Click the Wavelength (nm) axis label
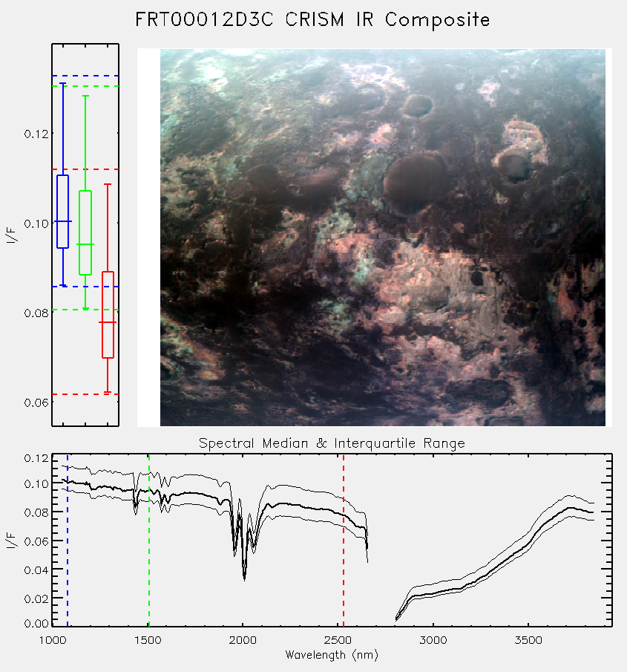 click(x=332, y=655)
